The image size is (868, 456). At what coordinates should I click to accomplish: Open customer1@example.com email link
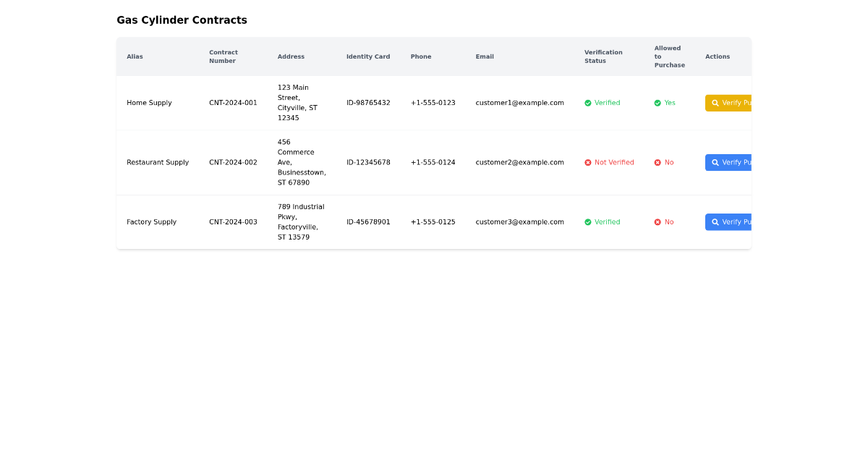pos(520,103)
